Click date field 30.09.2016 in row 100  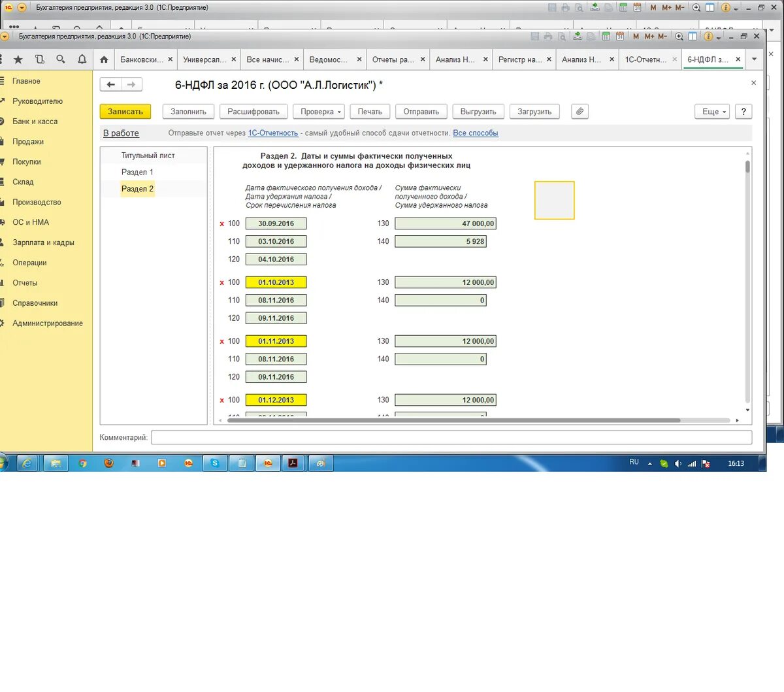(x=276, y=223)
